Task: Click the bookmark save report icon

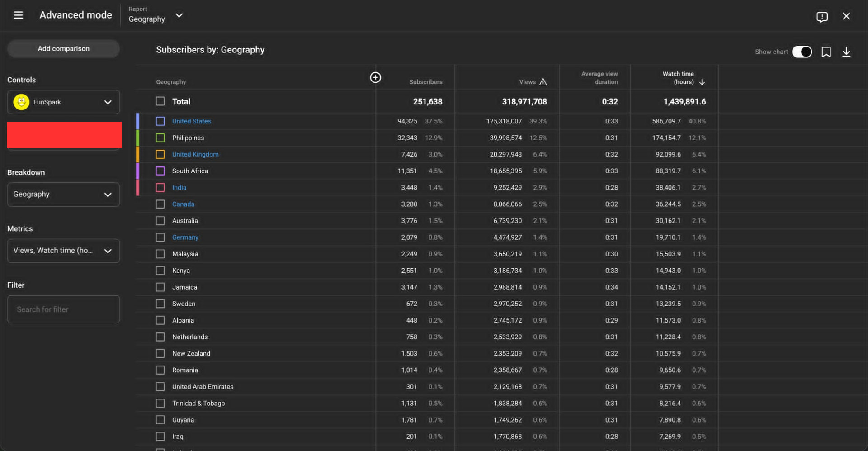Action: click(826, 52)
